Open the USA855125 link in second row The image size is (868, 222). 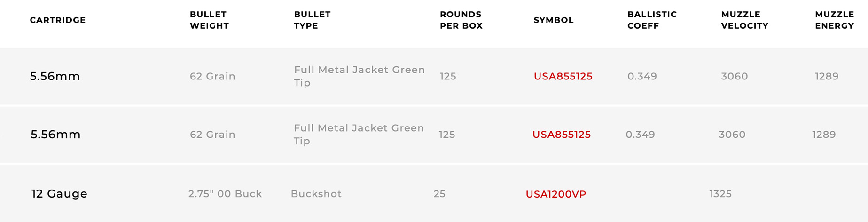[x=561, y=135]
